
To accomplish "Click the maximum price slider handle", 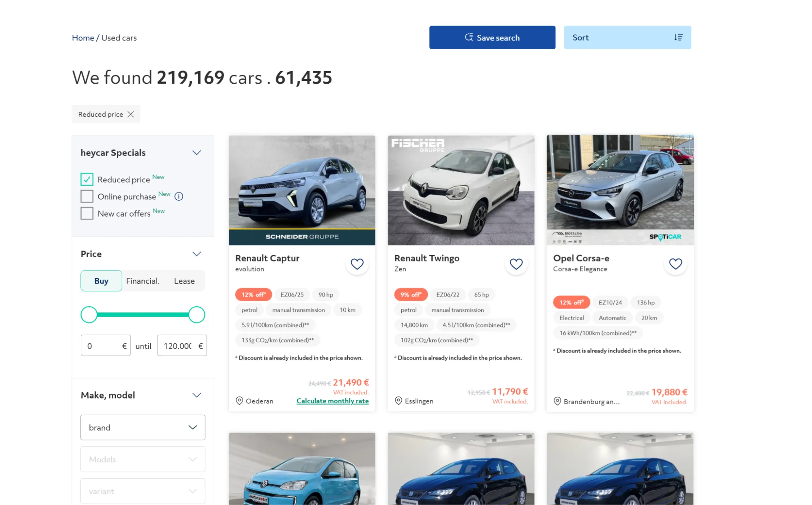I will (197, 314).
